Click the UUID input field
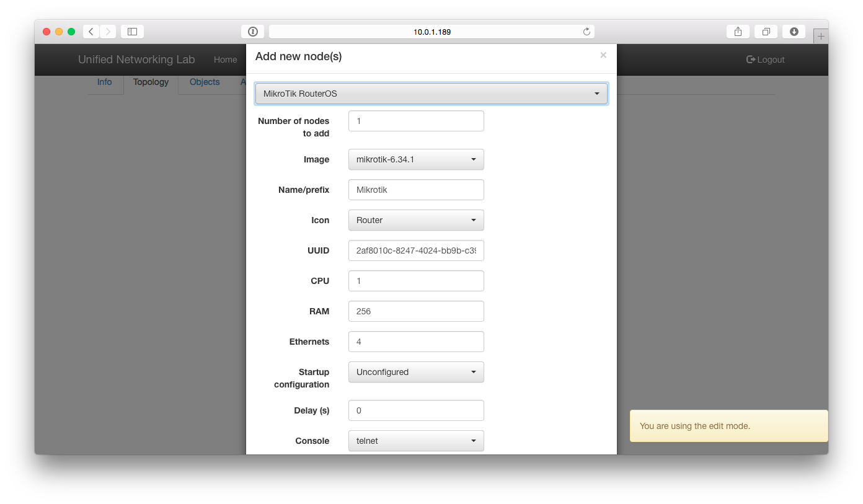Screen dimensions: 863x504 click(x=416, y=250)
